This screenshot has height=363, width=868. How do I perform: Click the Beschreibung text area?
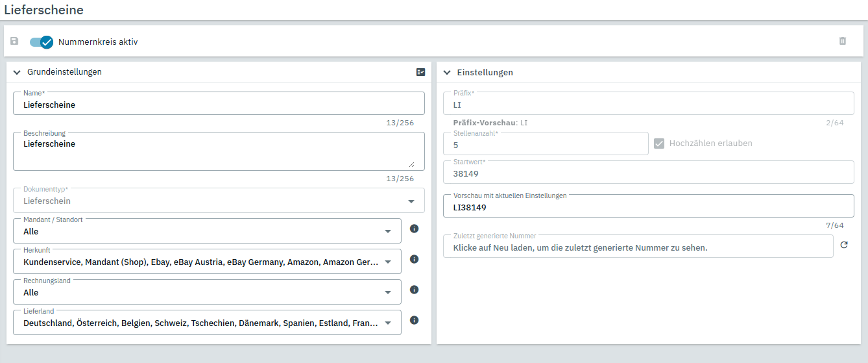click(218, 153)
